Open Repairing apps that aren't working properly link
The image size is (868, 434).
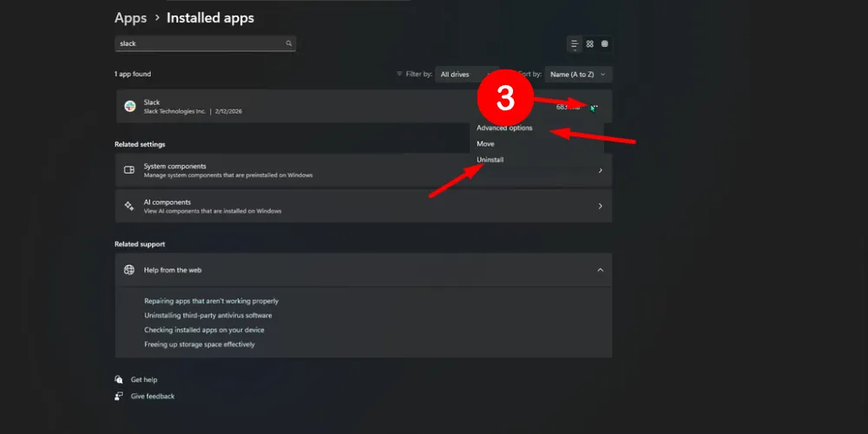coord(212,301)
